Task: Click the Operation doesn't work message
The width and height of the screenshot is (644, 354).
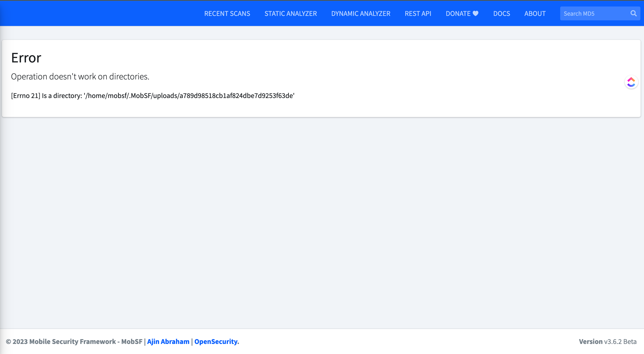Action: click(80, 76)
